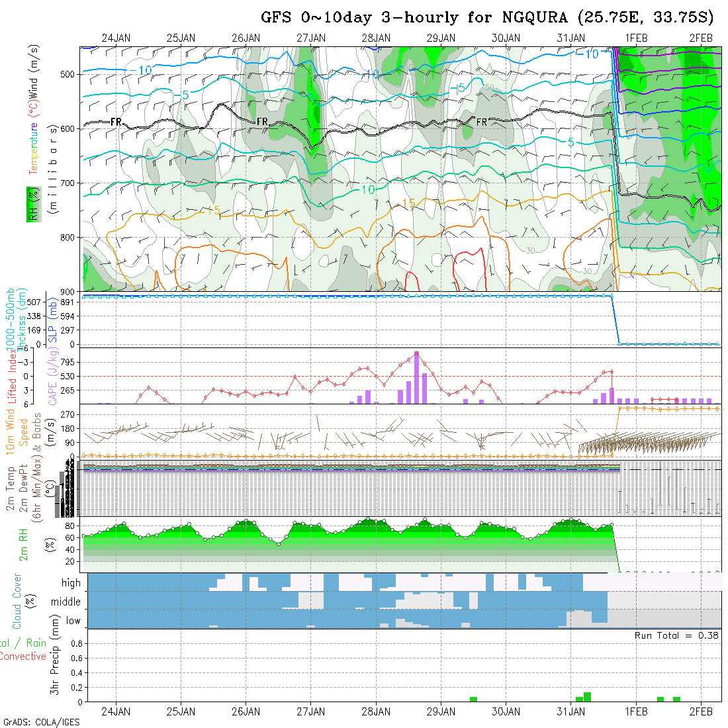Click the 270 wind direction tick
This screenshot has width=728, height=728.
point(68,414)
